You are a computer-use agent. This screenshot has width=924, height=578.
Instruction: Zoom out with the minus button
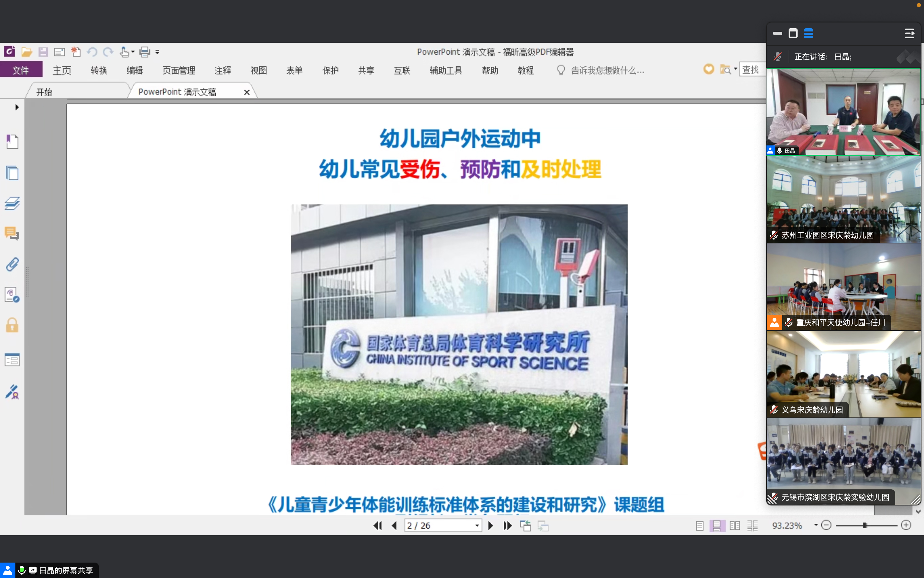pos(826,525)
